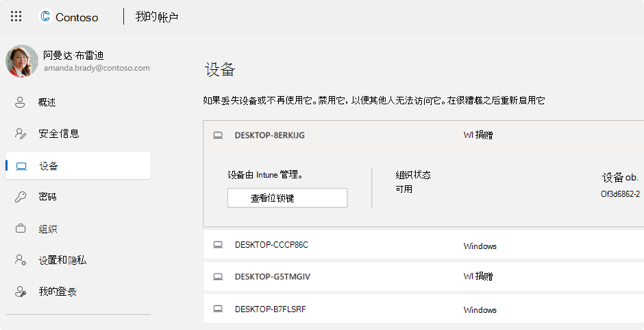Click Amanda Brady's profile photo
The width and height of the screenshot is (644, 330).
point(21,61)
